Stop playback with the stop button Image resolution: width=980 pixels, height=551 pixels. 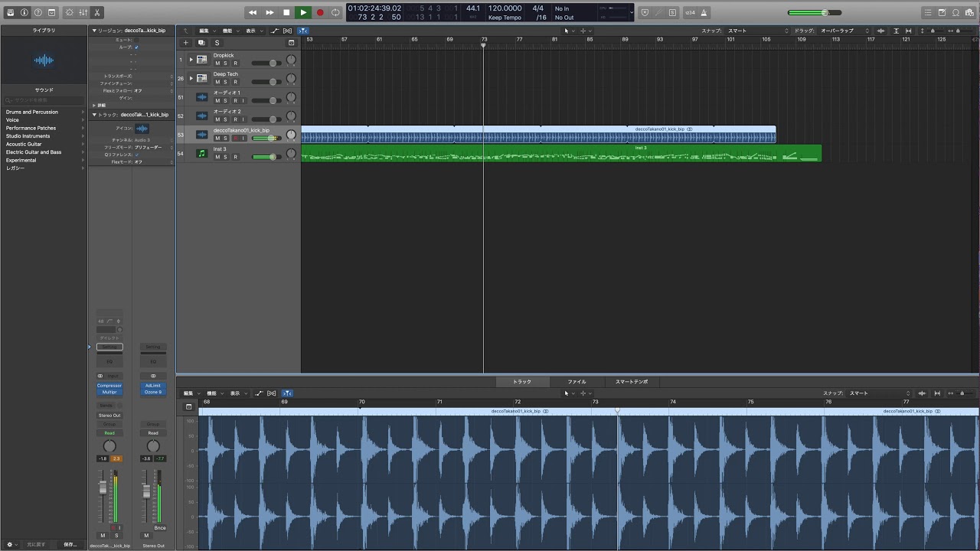point(286,12)
